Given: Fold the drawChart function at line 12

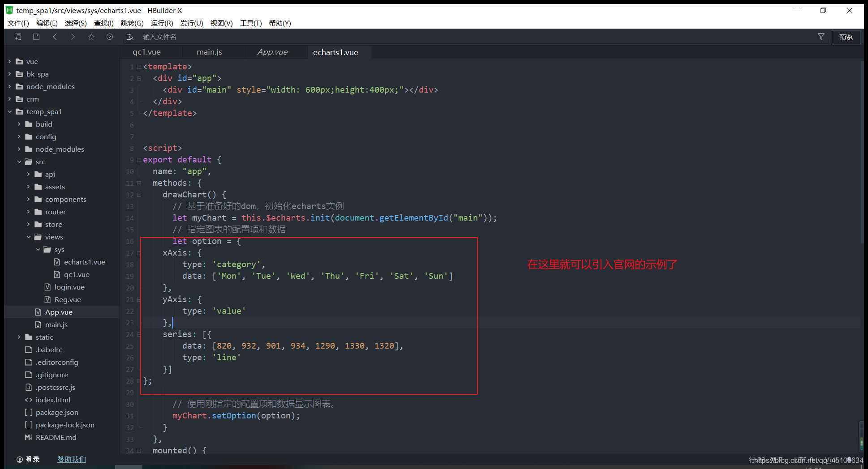Looking at the screenshot, I should coord(139,195).
